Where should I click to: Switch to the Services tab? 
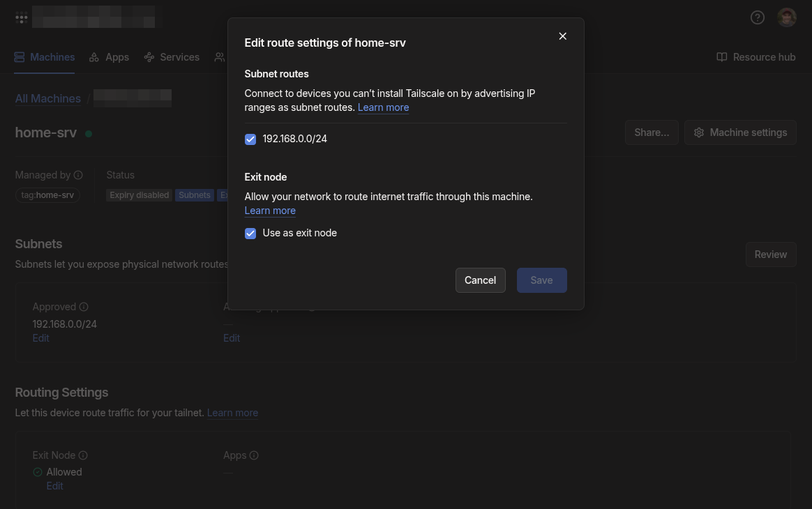172,57
